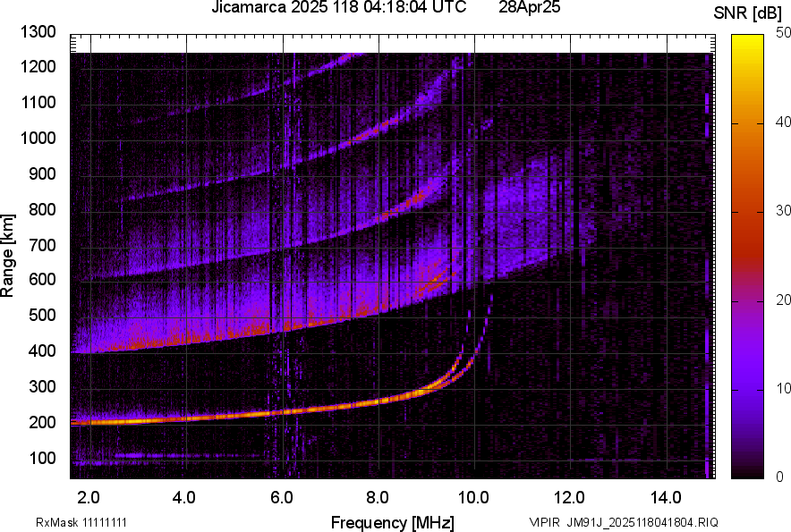Click the frequency tick label '8.0'

(378, 498)
